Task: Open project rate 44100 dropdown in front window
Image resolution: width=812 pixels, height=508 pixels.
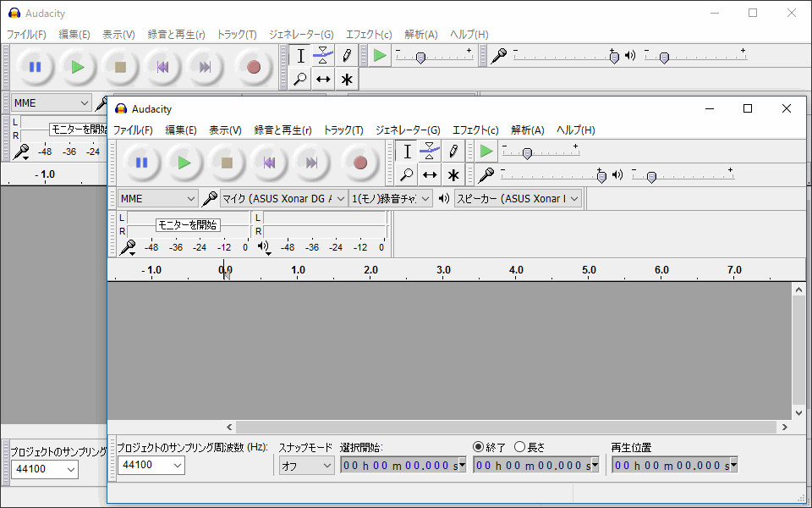Action: [151, 465]
